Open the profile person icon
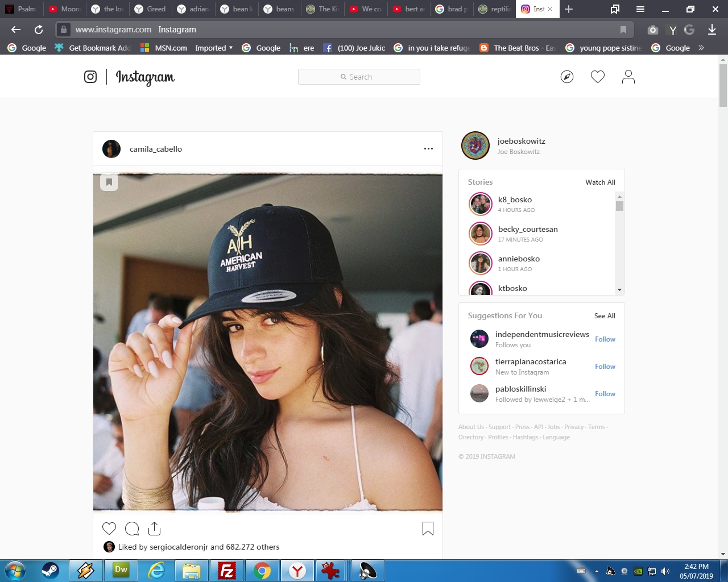728x582 pixels. tap(628, 77)
